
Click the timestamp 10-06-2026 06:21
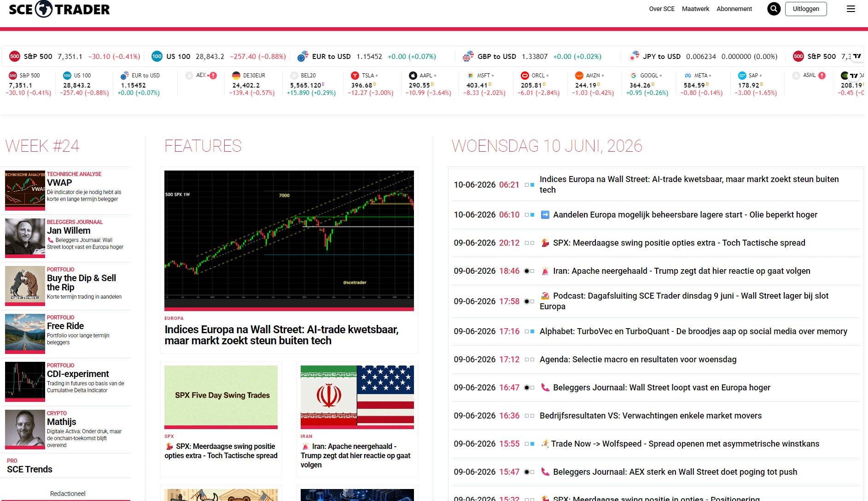[487, 185]
